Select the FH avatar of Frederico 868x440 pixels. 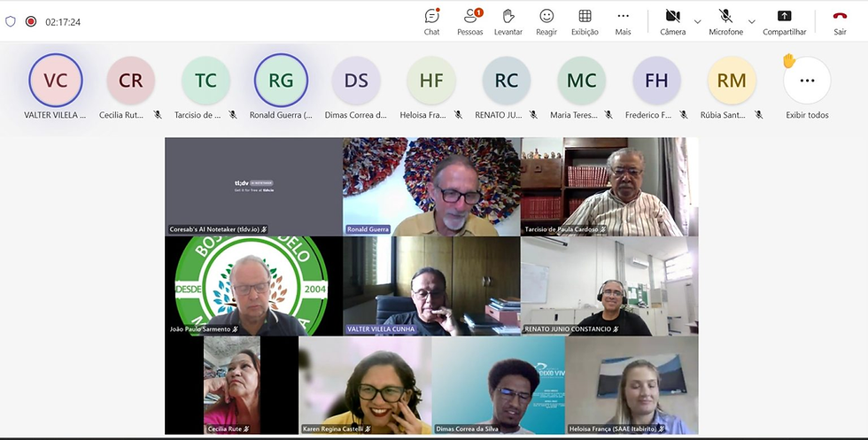coord(656,81)
